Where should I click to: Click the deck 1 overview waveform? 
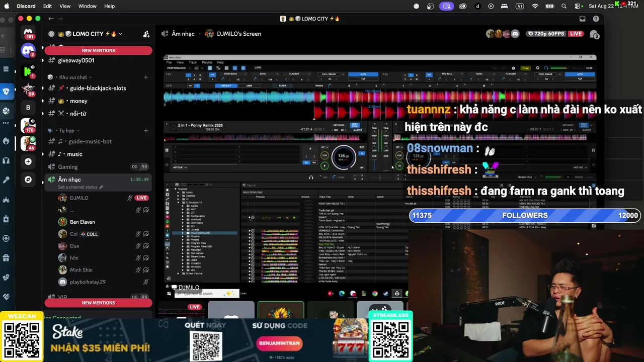(266, 137)
